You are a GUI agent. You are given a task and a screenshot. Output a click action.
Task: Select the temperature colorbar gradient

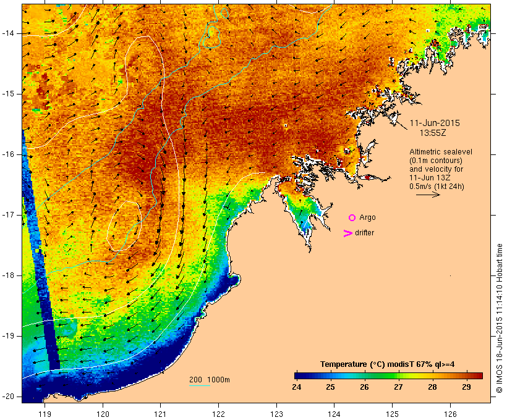[x=388, y=376]
